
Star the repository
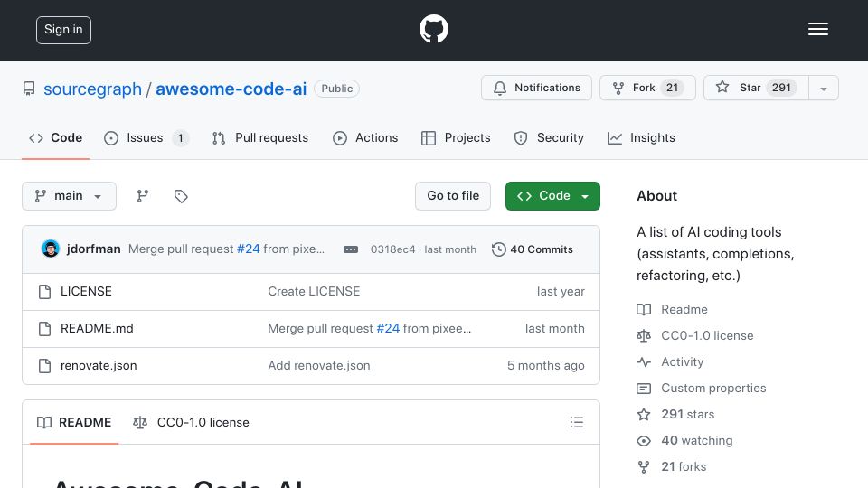[x=756, y=88]
